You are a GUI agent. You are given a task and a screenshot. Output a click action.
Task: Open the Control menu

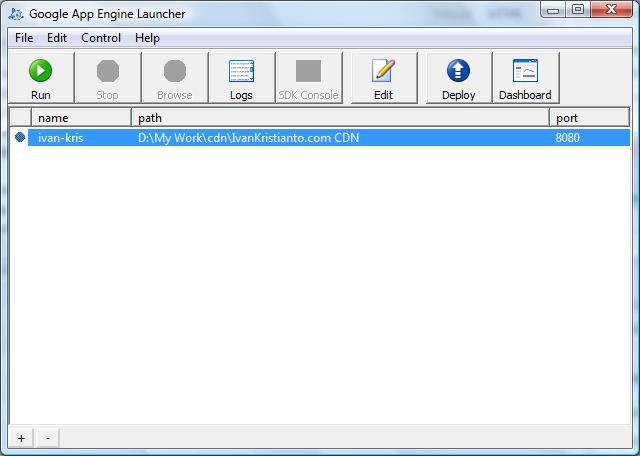click(101, 38)
